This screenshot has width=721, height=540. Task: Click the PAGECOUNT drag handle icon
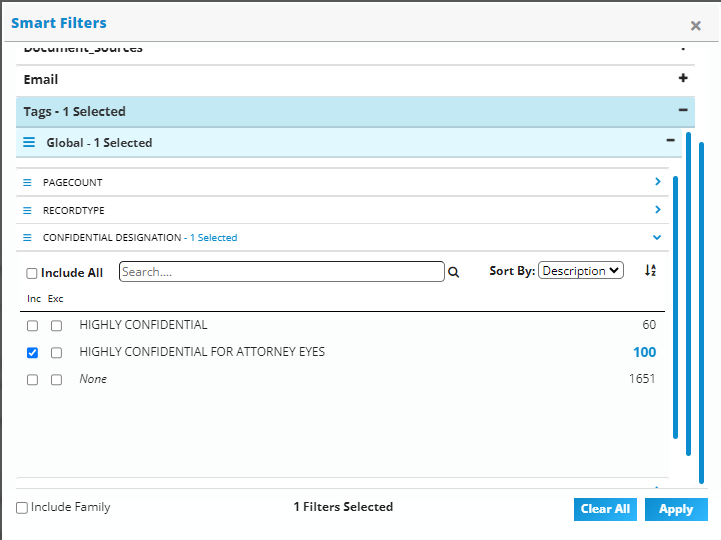(x=28, y=183)
